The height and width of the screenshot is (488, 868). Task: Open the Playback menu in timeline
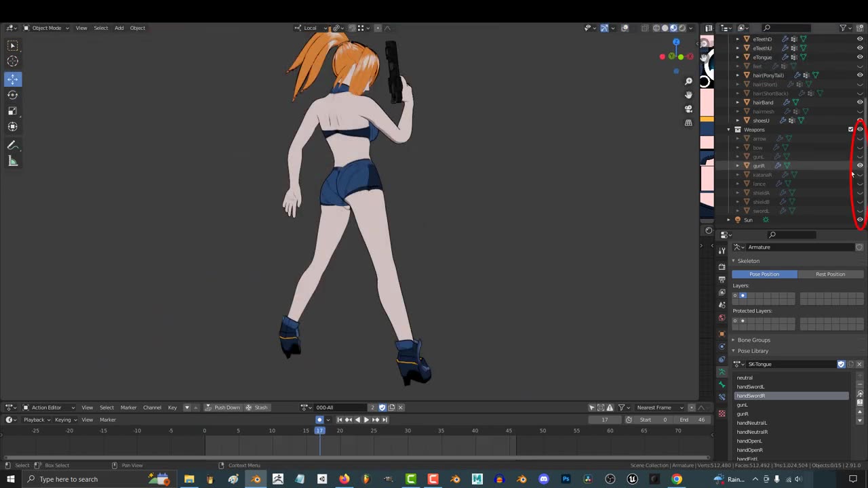coord(37,420)
